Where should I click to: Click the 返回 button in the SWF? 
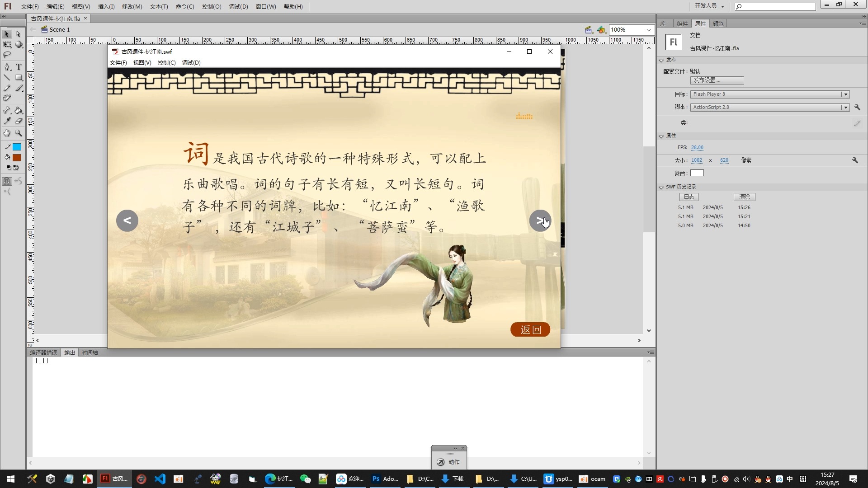click(530, 330)
